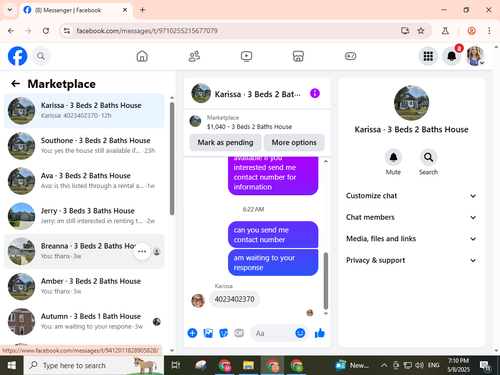Open Amber conversation in list
The height and width of the screenshot is (375, 500).
coord(84,286)
